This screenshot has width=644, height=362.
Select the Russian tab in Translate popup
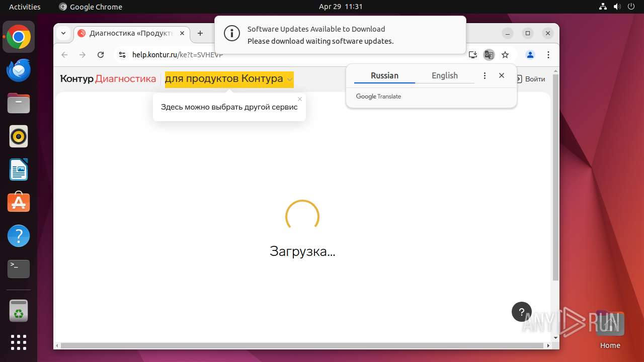pyautogui.click(x=384, y=76)
